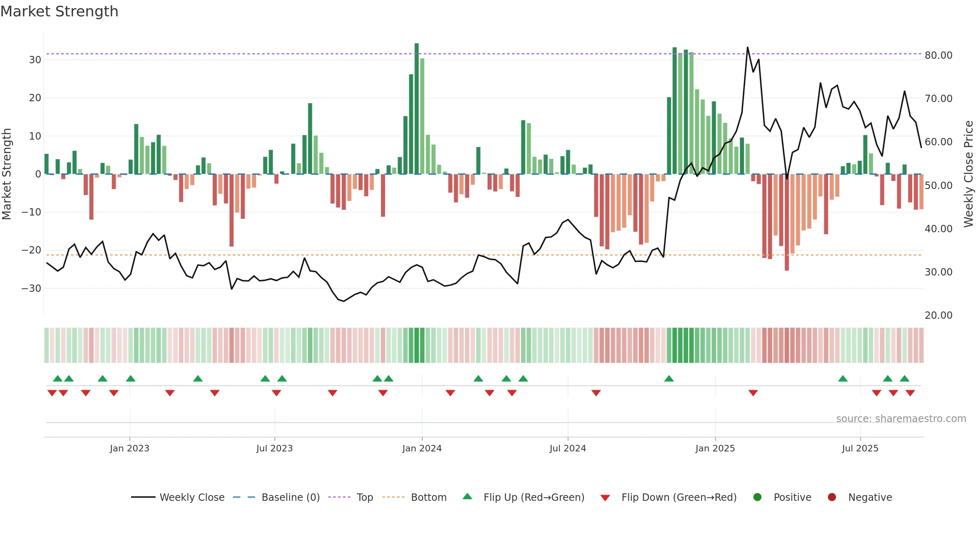Image resolution: width=980 pixels, height=551 pixels.
Task: Click the 'Jul 2023' x-axis label
Action: point(274,449)
